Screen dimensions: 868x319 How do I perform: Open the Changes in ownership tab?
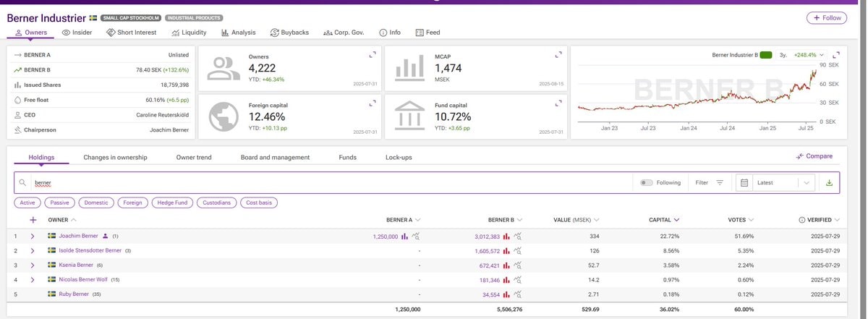(115, 157)
